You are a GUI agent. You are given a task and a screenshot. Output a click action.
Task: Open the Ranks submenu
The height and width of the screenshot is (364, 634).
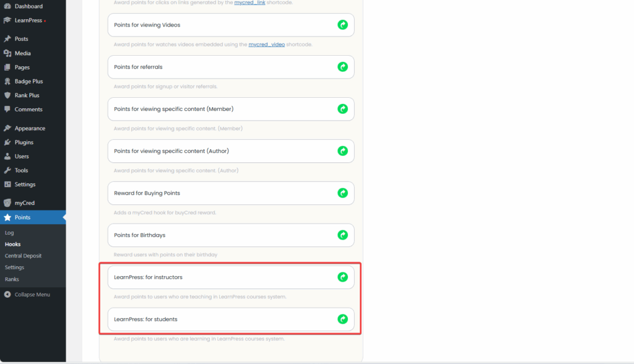(12, 279)
